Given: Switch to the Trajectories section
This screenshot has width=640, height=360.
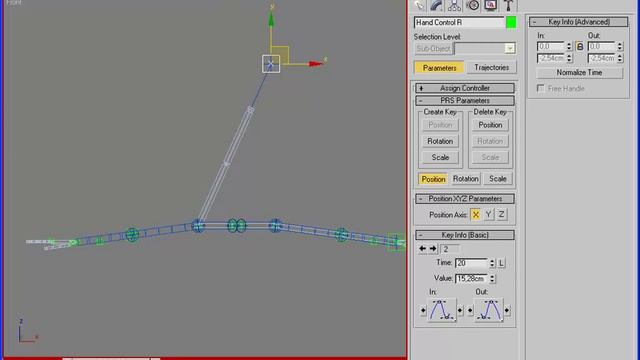Looking at the screenshot, I should (x=491, y=68).
